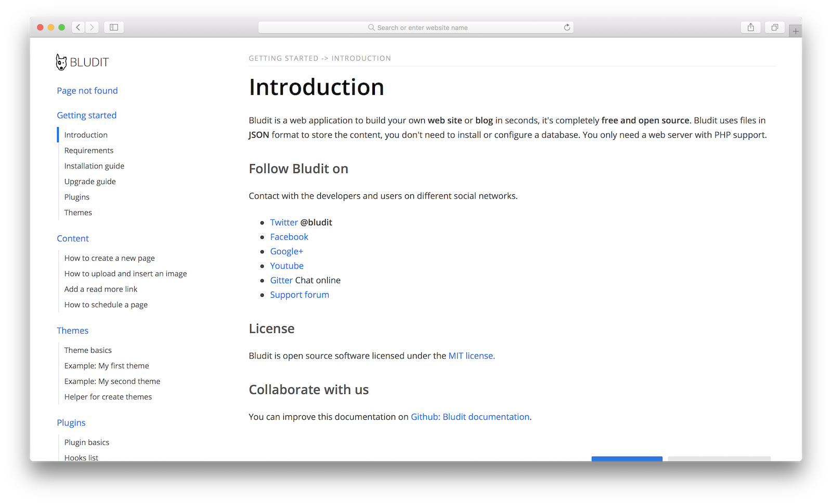This screenshot has height=504, width=832.
Task: Follow the Youtube link
Action: 287,266
